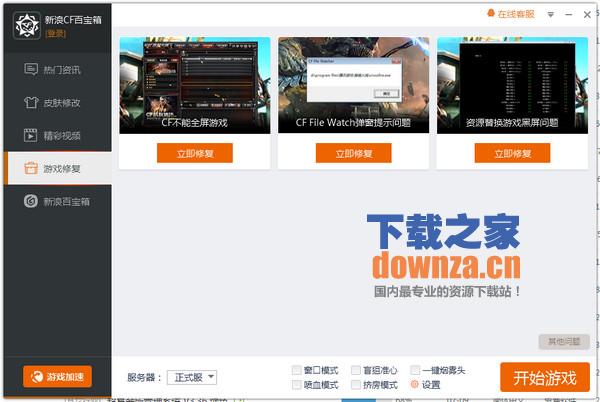Enable the 窗口模式 checkbox
Viewport: 600px width, 402px height.
click(296, 370)
